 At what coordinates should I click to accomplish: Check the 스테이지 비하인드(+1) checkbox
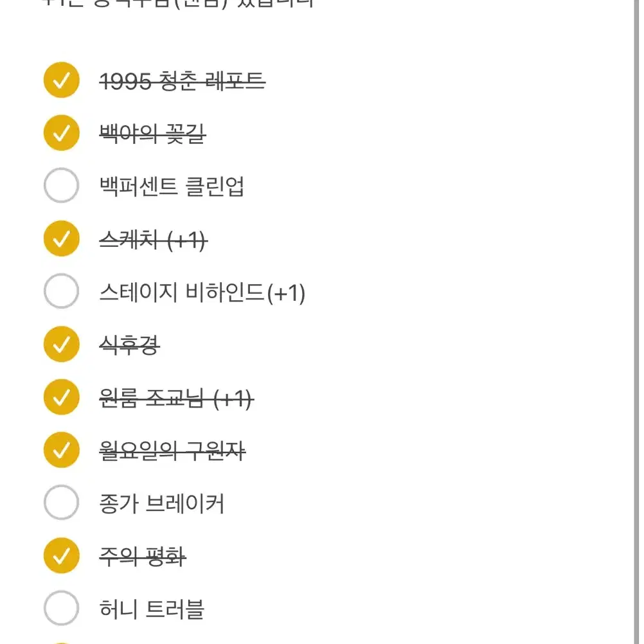pos(61,292)
